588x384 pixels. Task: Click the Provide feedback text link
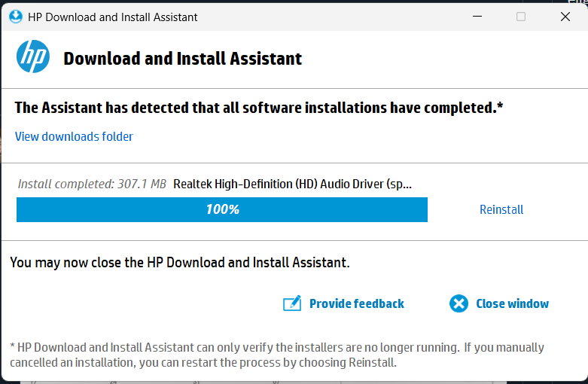coord(357,303)
